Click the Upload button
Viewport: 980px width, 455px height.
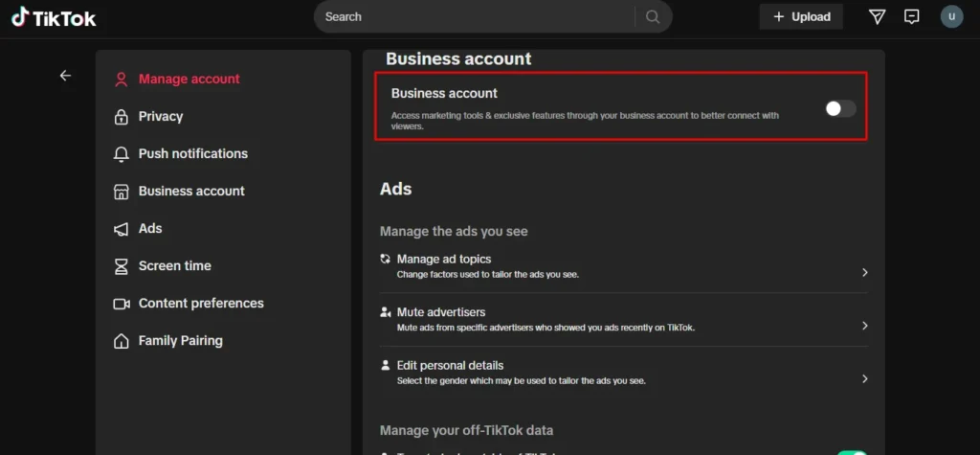[x=801, y=16]
